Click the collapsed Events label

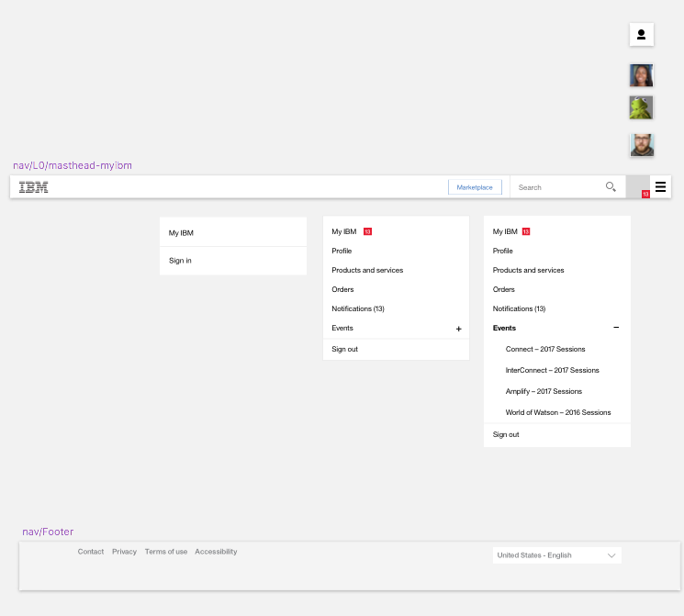pos(342,328)
